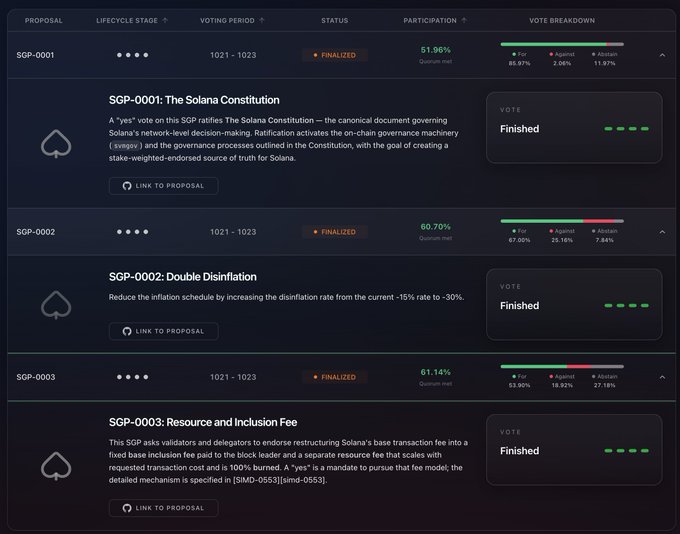Click the SGP-0002 vote breakdown bar
Image resolution: width=680 pixels, height=534 pixels.
pos(562,221)
